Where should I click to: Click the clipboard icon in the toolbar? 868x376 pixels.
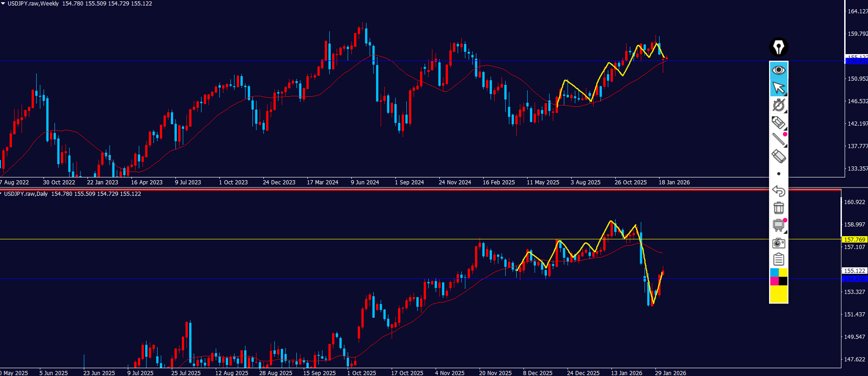[x=778, y=260]
